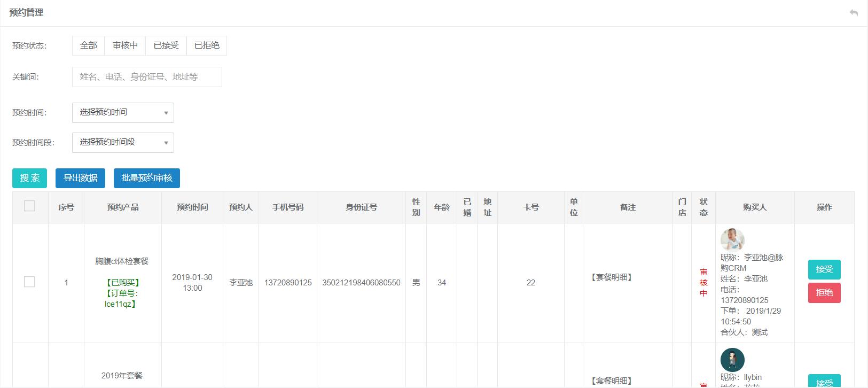Toggle the select-all checkbox in table header
Image resolution: width=868 pixels, height=388 pixels.
click(x=30, y=206)
